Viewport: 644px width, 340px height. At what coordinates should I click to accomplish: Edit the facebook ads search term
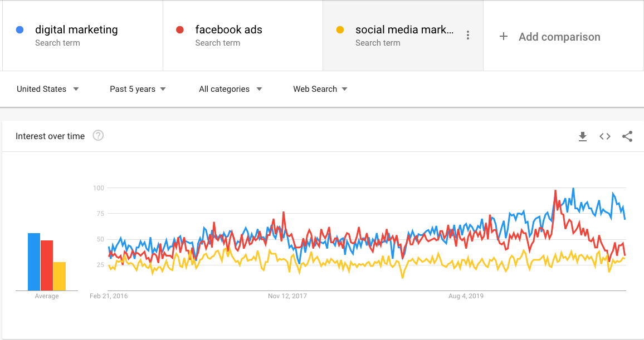click(228, 30)
